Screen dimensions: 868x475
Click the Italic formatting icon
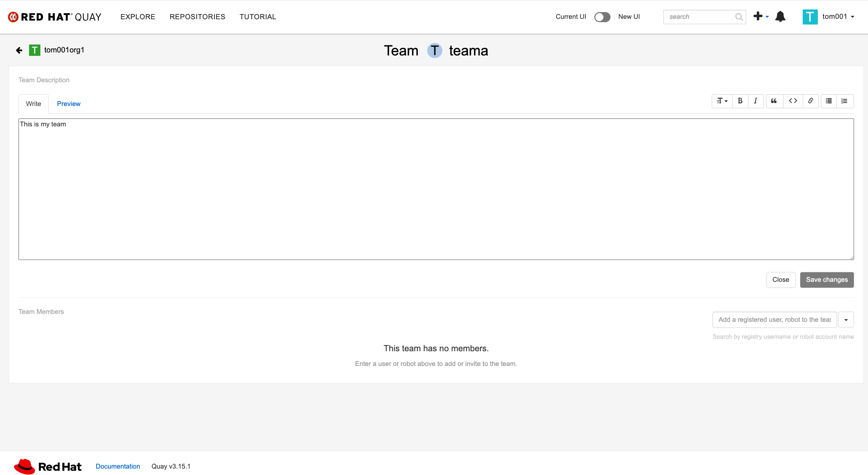(756, 101)
